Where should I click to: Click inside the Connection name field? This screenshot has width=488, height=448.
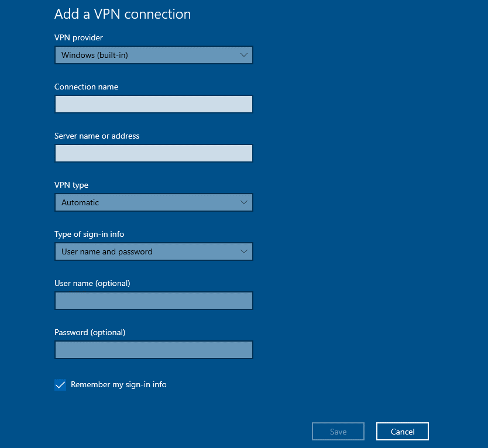(153, 104)
